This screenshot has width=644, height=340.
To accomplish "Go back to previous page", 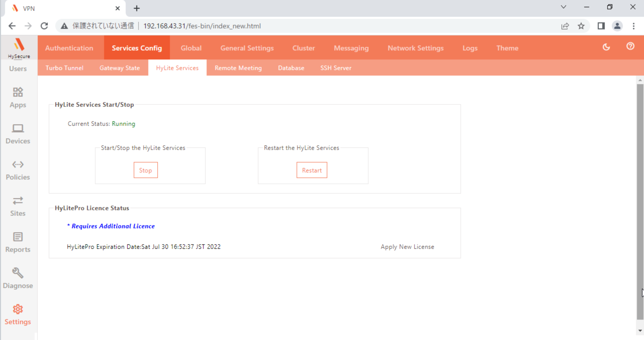I will point(12,26).
